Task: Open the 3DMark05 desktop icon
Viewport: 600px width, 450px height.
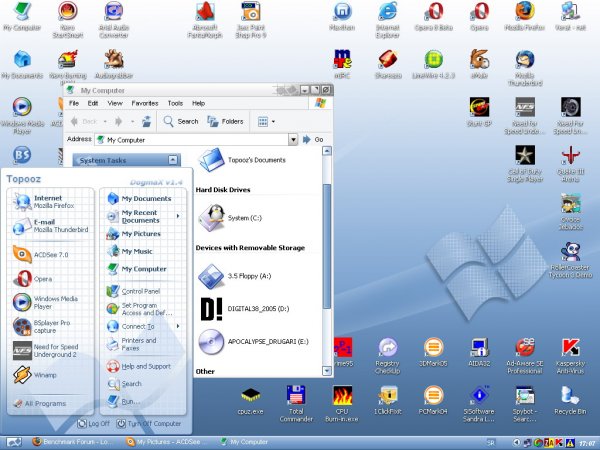Action: 433,352
